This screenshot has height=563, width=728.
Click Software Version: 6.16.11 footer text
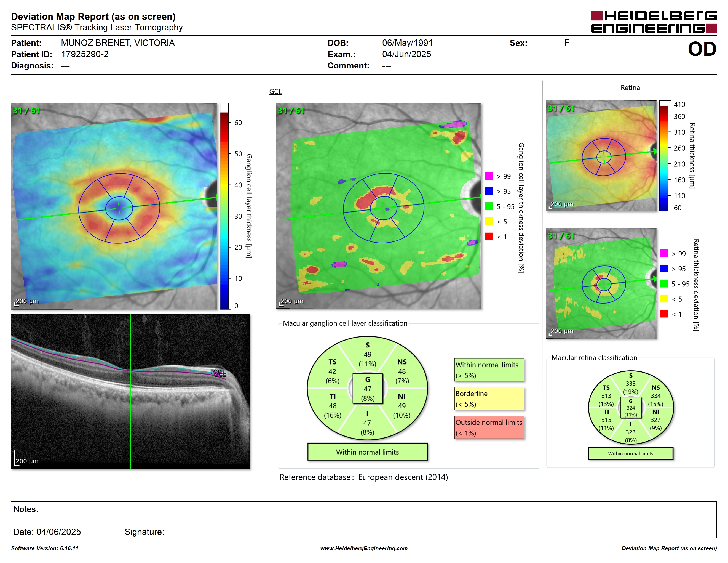coord(45,548)
